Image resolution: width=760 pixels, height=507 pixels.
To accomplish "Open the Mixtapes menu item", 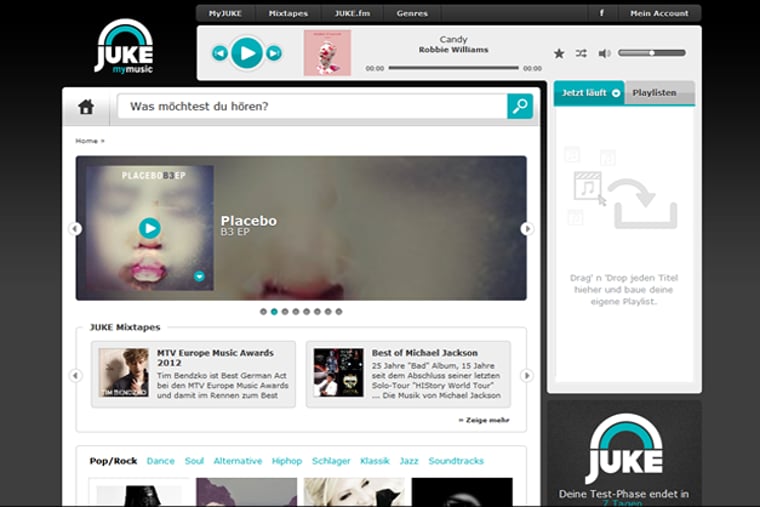I will click(x=288, y=13).
